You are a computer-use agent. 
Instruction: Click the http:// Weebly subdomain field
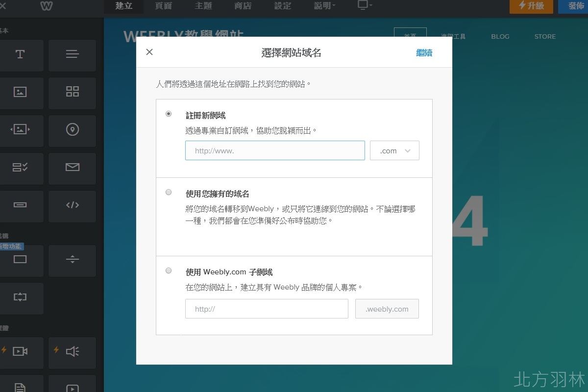[267, 309]
